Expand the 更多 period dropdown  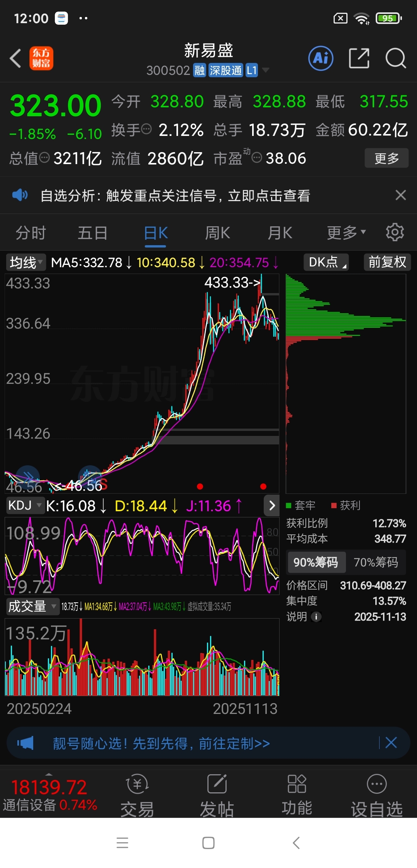[x=346, y=233]
